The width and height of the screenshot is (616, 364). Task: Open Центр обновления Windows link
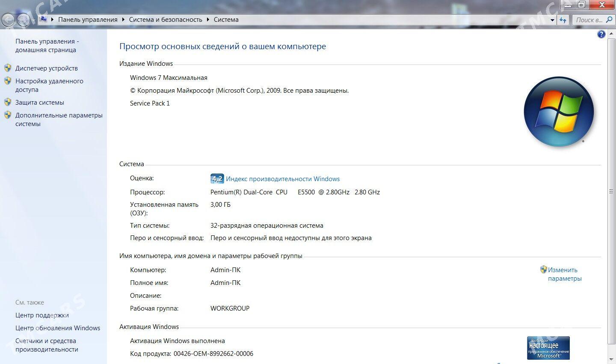58,328
